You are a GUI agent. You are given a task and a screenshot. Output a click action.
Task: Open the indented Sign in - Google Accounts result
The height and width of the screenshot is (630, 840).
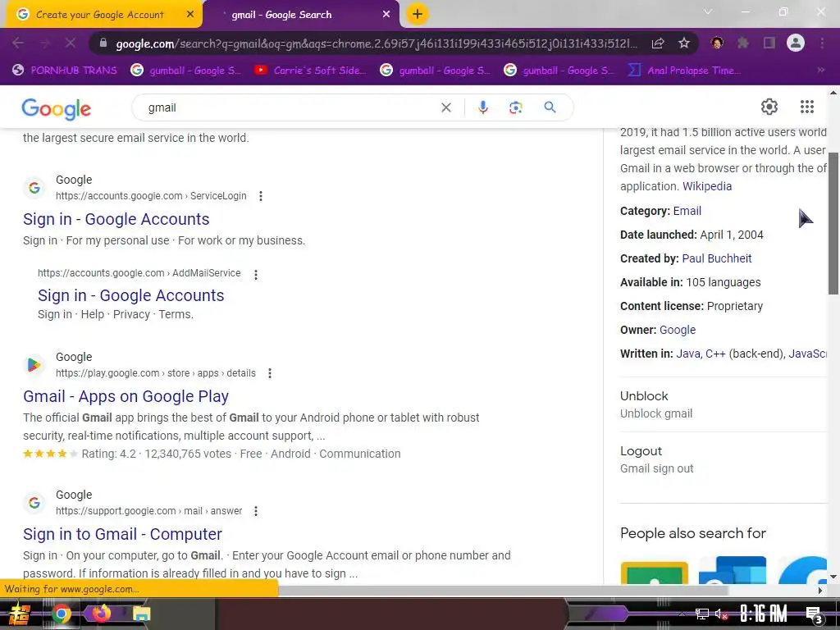coord(130,295)
